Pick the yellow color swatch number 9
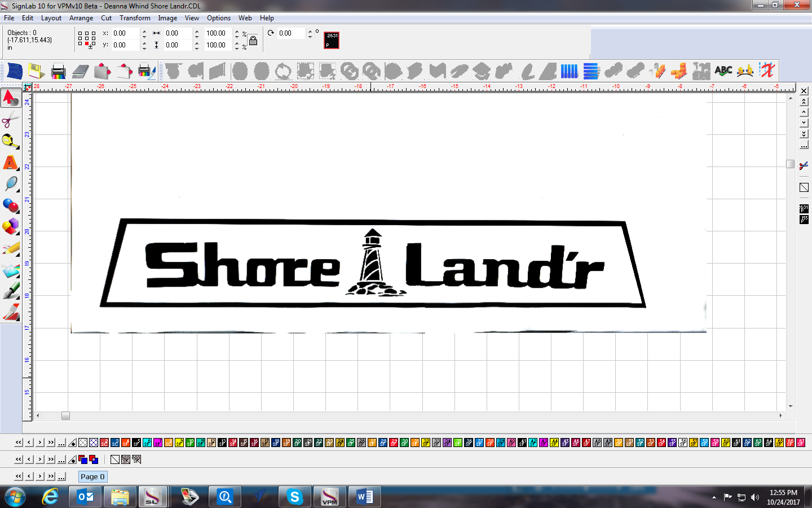 click(x=179, y=443)
